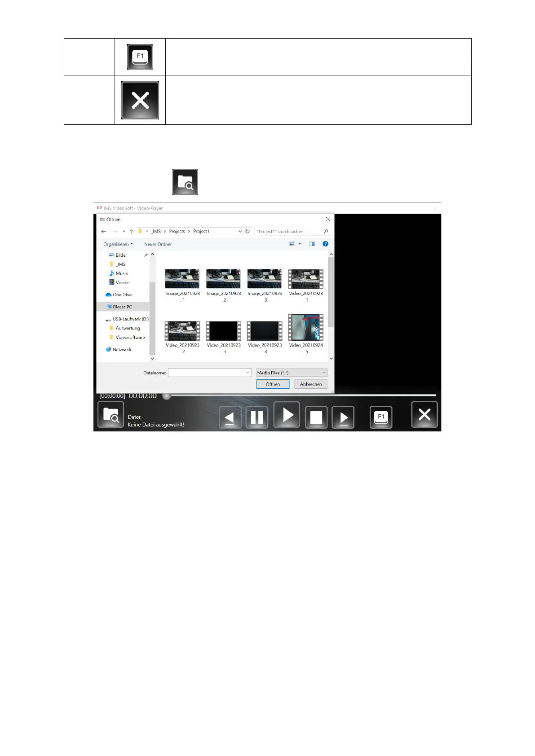Stop the video playback
This screenshot has height=756, width=535.
pyautogui.click(x=316, y=418)
